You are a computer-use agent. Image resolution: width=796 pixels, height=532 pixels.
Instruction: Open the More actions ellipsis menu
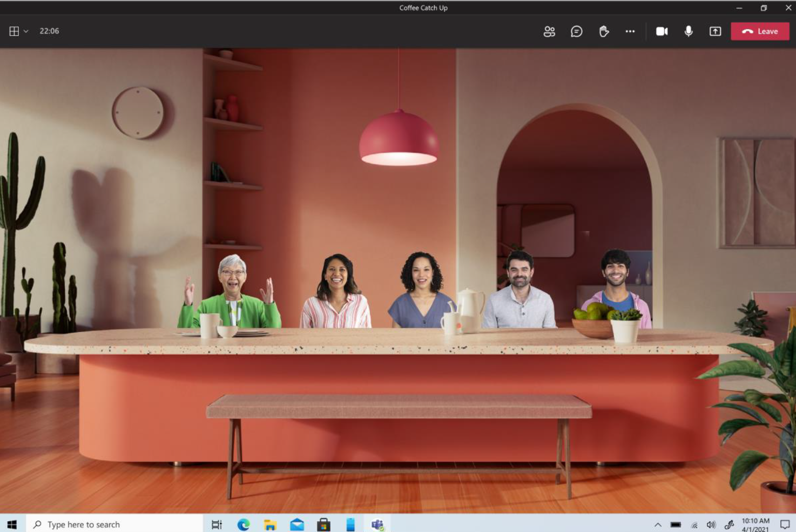point(630,31)
